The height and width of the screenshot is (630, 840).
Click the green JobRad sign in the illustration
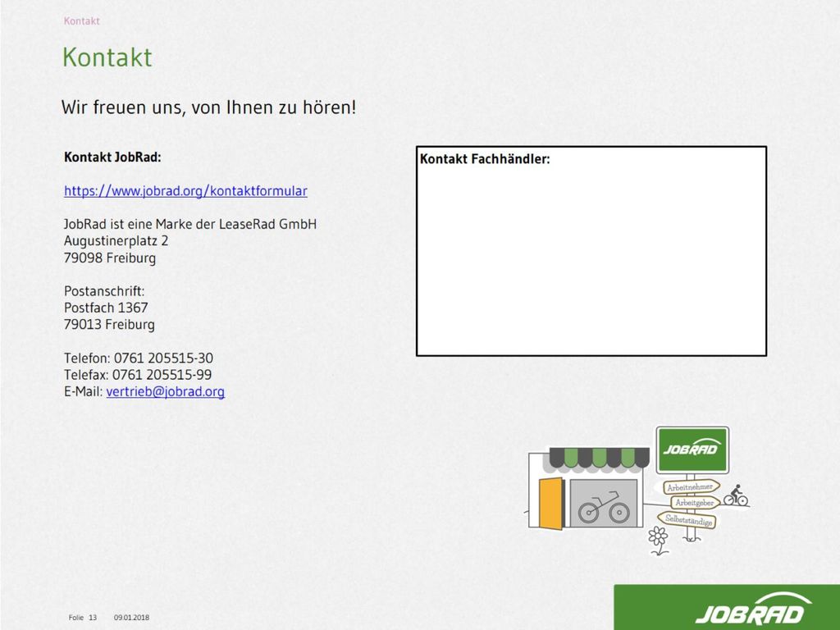[692, 450]
